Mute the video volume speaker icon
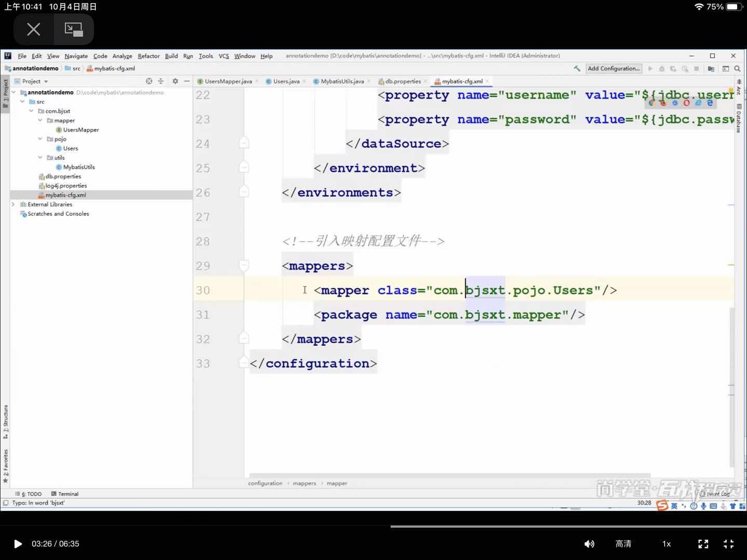Screen dimensions: 747x560 coord(589,544)
